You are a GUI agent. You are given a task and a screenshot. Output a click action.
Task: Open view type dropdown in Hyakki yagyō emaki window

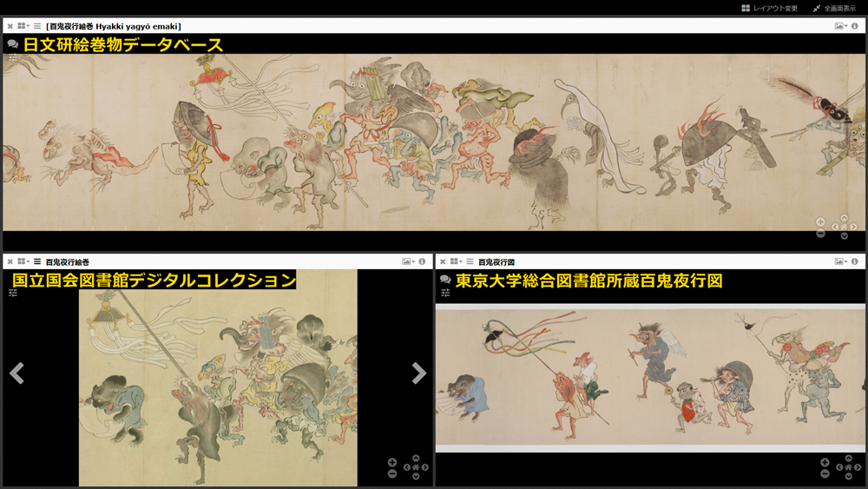[841, 26]
